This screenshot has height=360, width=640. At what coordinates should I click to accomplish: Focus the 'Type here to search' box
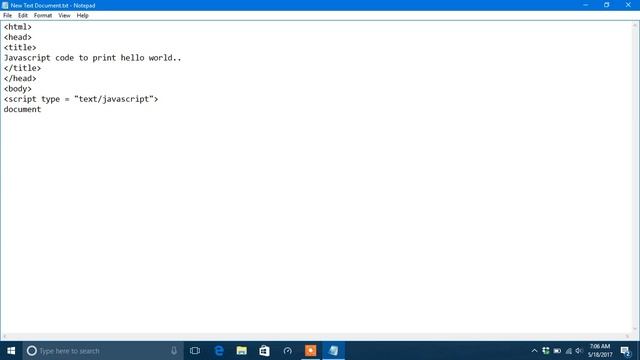[103, 351]
